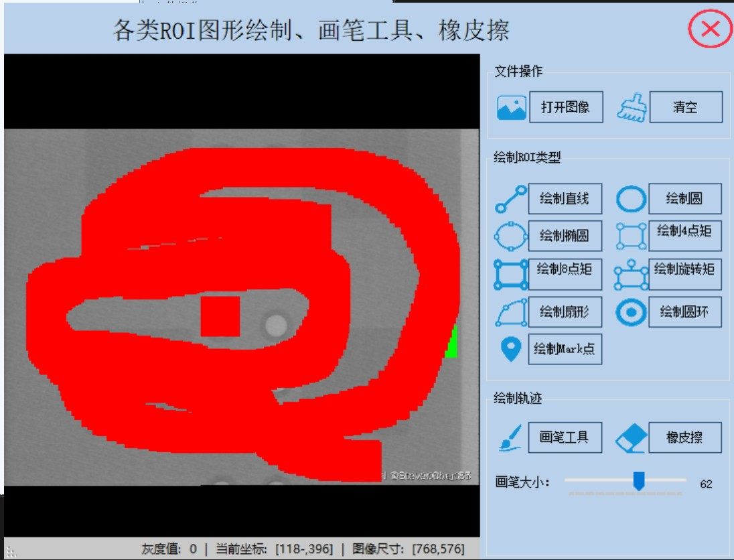734x560 pixels.
Task: Click the status bar resize grip
Action: tap(11, 553)
